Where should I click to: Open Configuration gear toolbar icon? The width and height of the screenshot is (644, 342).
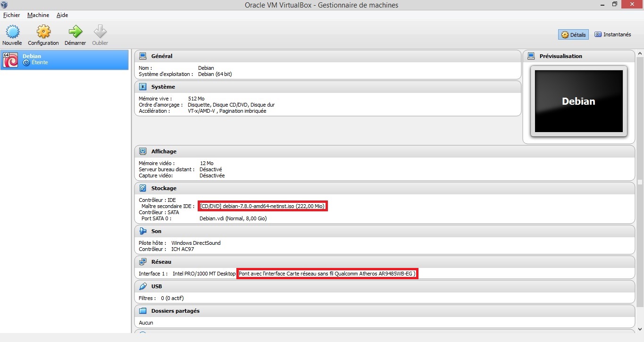click(43, 32)
